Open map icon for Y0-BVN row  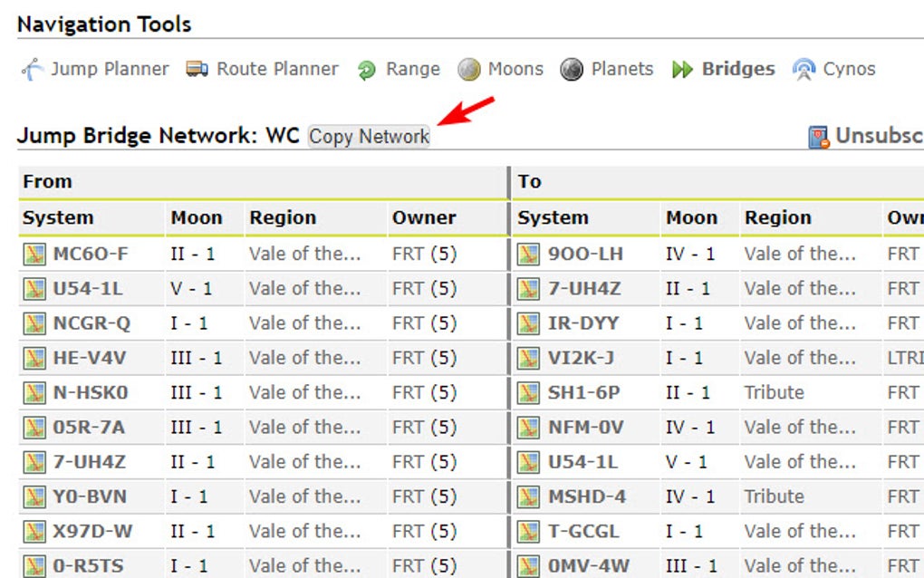tap(34, 498)
